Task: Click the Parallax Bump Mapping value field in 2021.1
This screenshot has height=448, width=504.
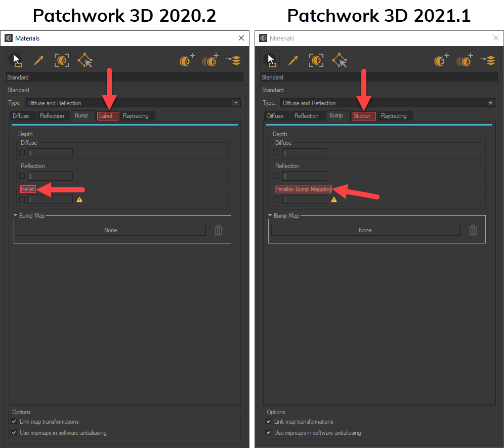Action: (x=305, y=200)
